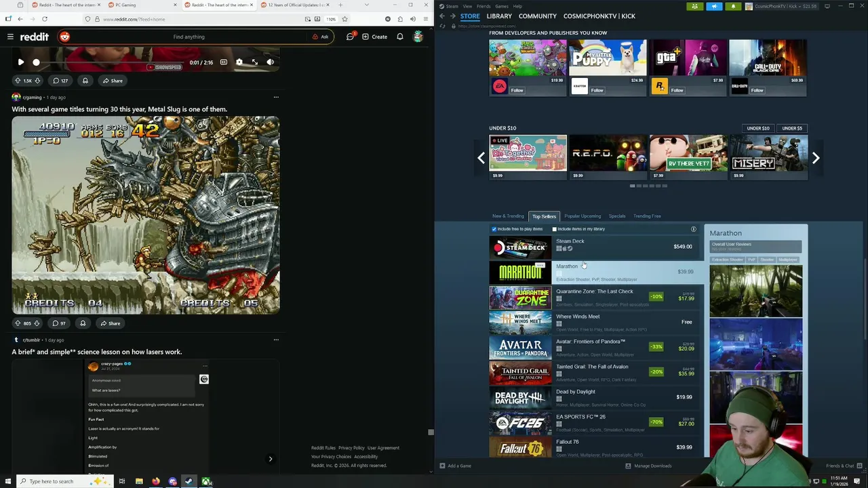
Task: Toggle closed captions on the Reddit video
Action: [x=223, y=62]
